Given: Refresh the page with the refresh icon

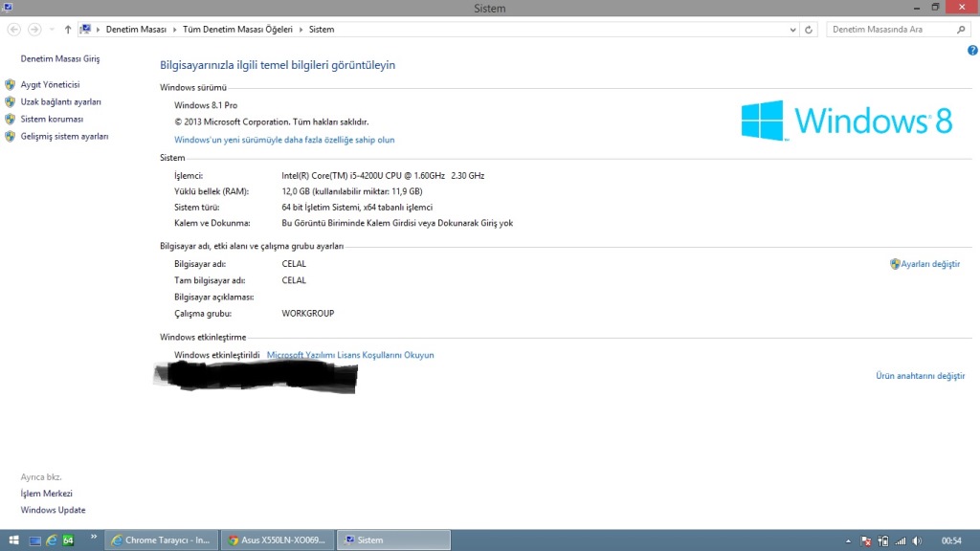Looking at the screenshot, I should tap(808, 30).
